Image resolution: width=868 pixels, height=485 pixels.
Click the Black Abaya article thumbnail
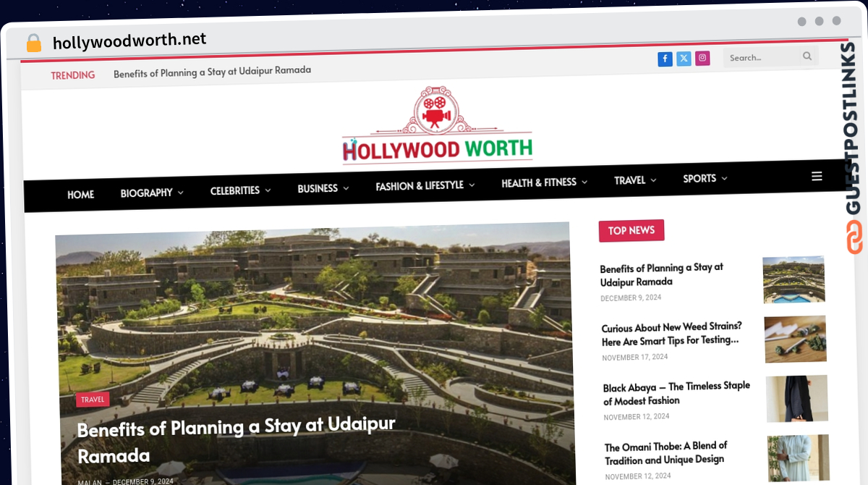(x=797, y=398)
